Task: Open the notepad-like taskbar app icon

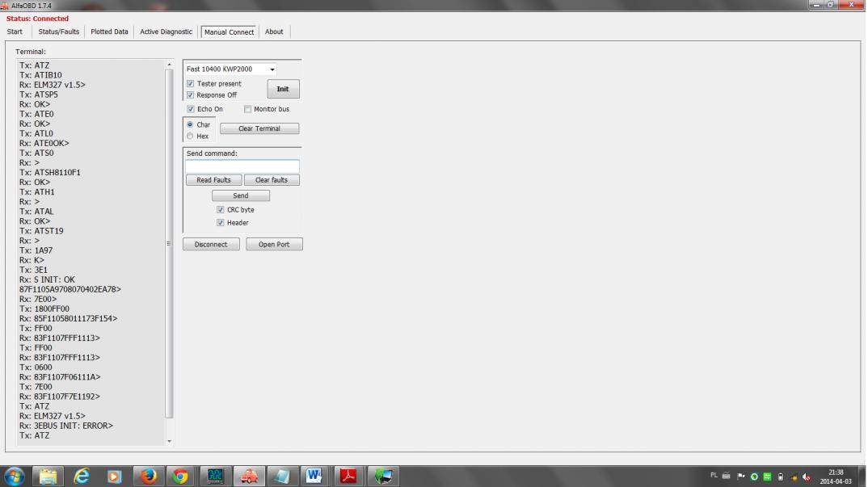Action: [281, 477]
